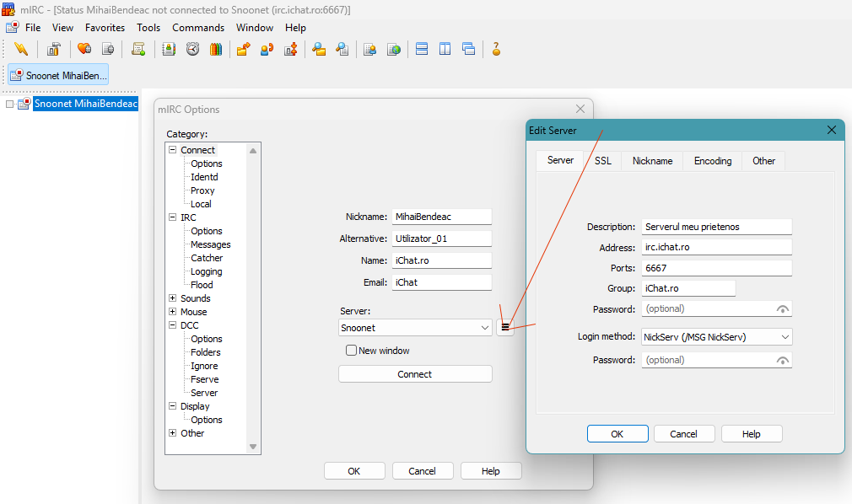Select Logging in the category tree
Screen dimensions: 852x504
pyautogui.click(x=207, y=271)
